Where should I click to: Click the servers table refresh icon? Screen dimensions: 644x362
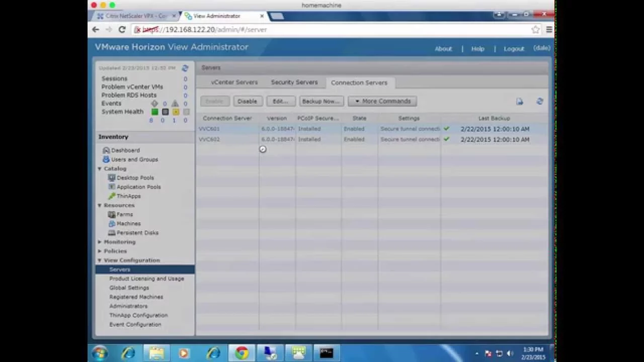[x=540, y=102]
